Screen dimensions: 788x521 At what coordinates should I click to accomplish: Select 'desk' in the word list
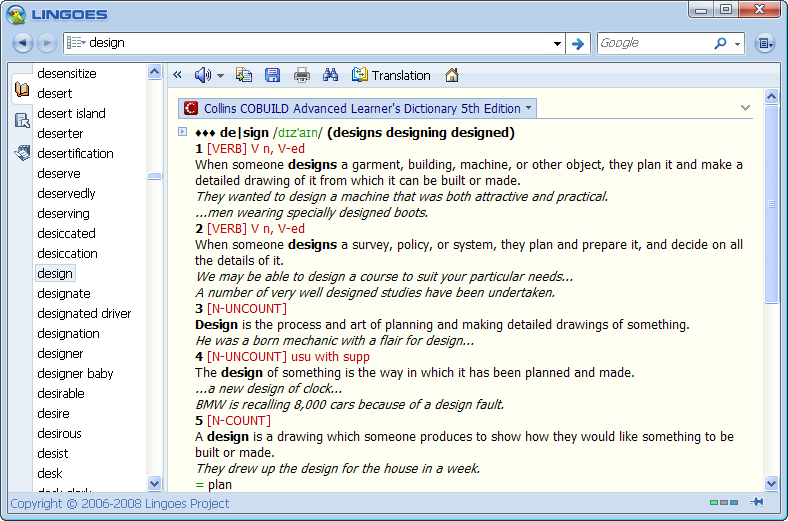pyautogui.click(x=50, y=474)
